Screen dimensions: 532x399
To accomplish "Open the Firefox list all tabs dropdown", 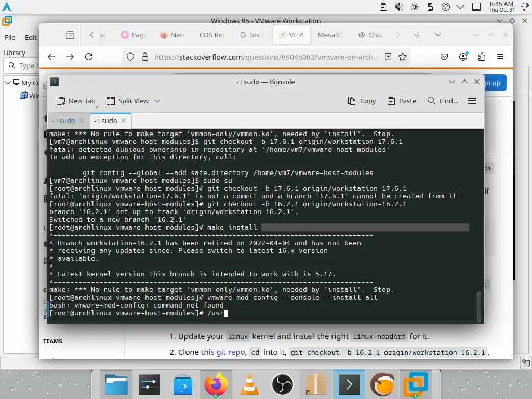I will click(438, 35).
